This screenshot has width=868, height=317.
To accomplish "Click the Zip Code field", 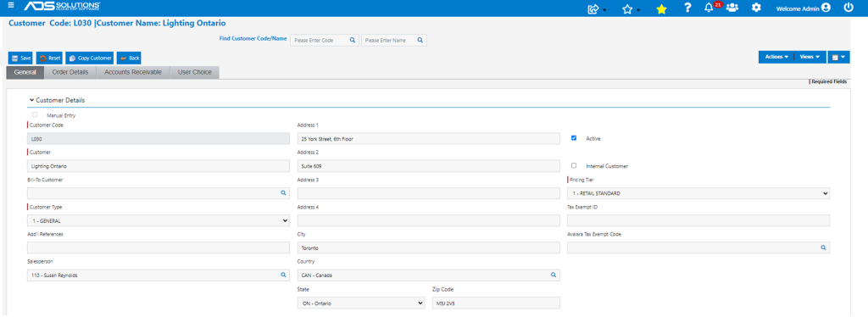I will click(x=496, y=303).
